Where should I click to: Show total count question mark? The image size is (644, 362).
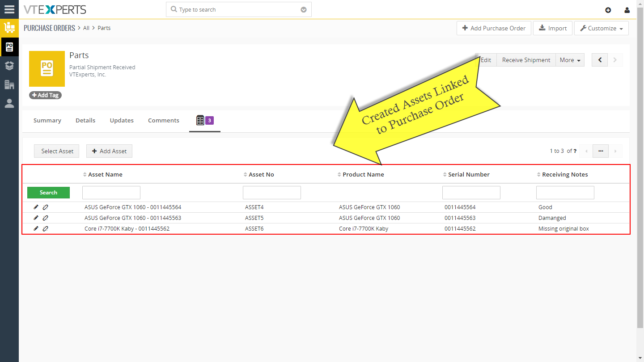tap(575, 151)
